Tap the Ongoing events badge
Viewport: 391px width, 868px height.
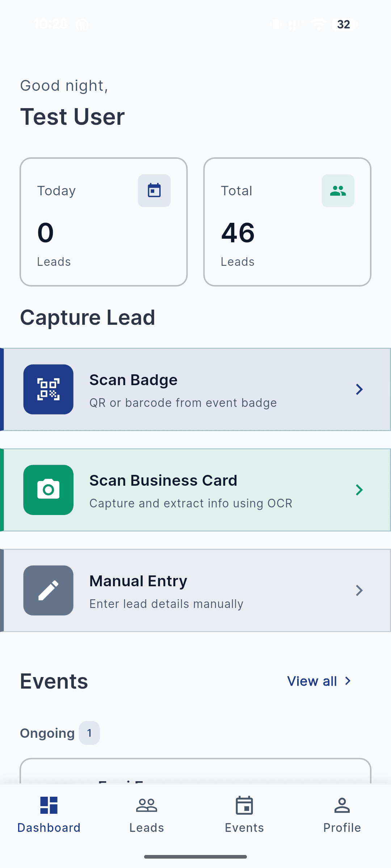[89, 733]
